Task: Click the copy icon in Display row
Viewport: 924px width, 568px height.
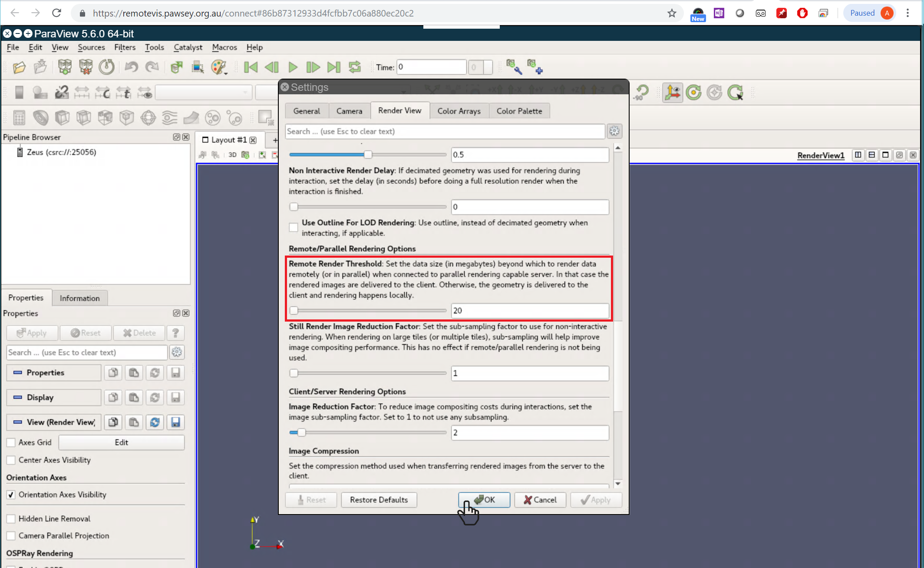Action: [113, 397]
